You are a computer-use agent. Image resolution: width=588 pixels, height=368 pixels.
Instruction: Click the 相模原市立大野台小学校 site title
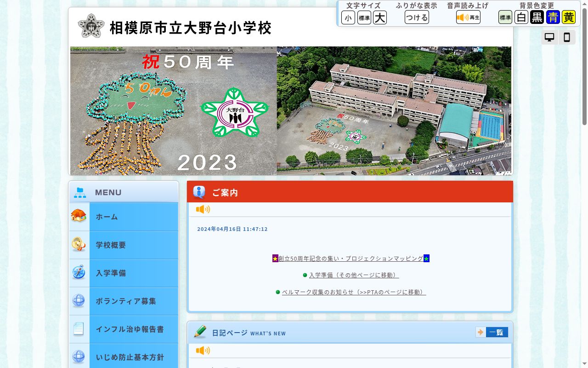(x=191, y=28)
